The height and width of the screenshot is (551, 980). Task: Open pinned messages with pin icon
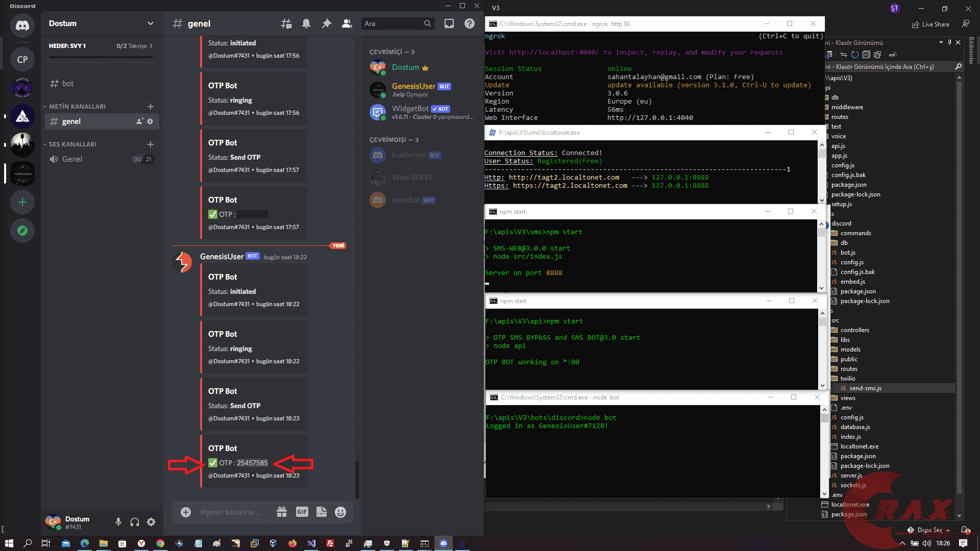coord(327,23)
